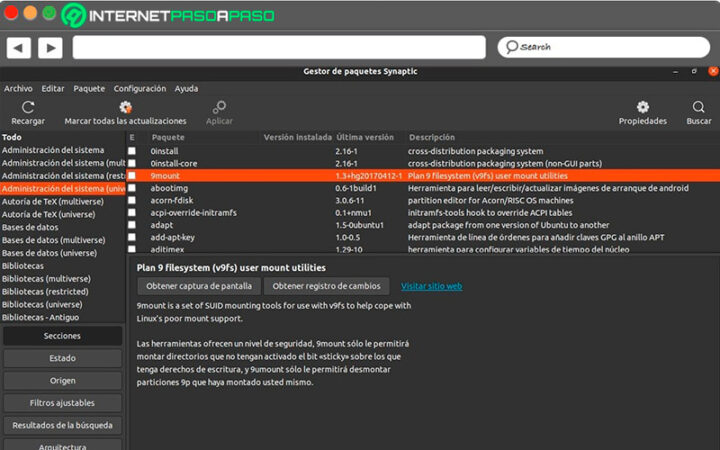720x450 pixels.
Task: Select Bibliotecas (multiverse) section
Action: [x=46, y=278]
